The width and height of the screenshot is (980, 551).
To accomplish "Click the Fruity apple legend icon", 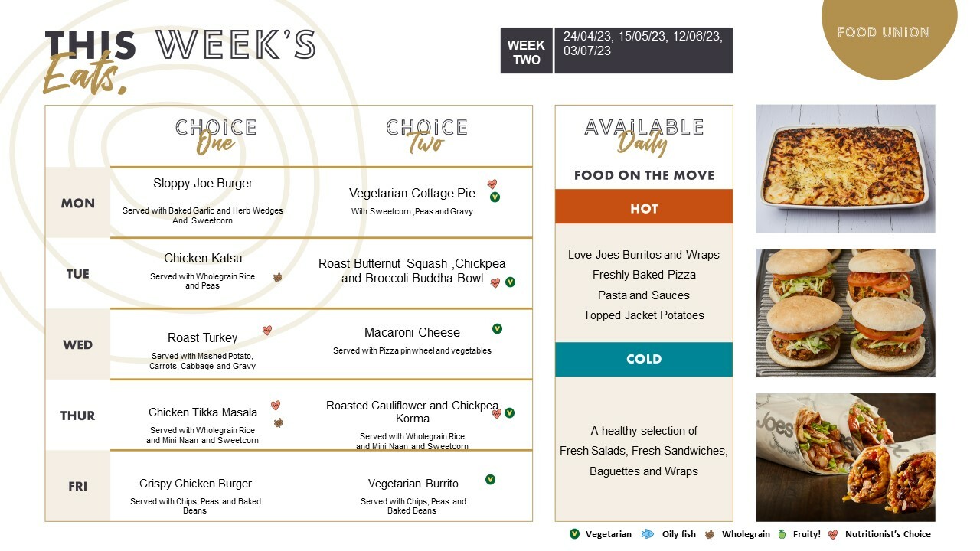I will [x=782, y=534].
